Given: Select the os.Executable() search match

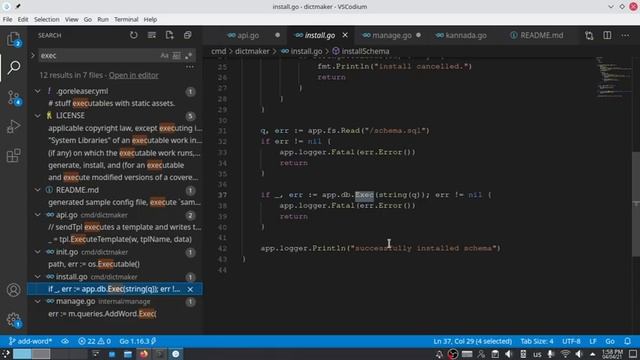Looking at the screenshot, I should (x=94, y=264).
